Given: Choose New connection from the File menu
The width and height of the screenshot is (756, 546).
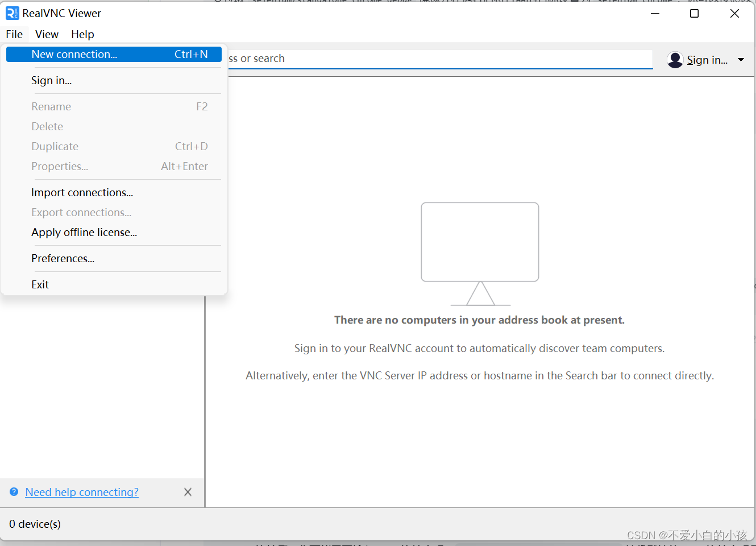Looking at the screenshot, I should (x=114, y=54).
